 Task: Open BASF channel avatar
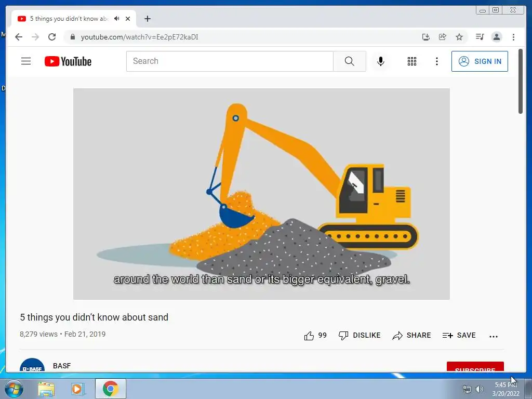pos(32,365)
